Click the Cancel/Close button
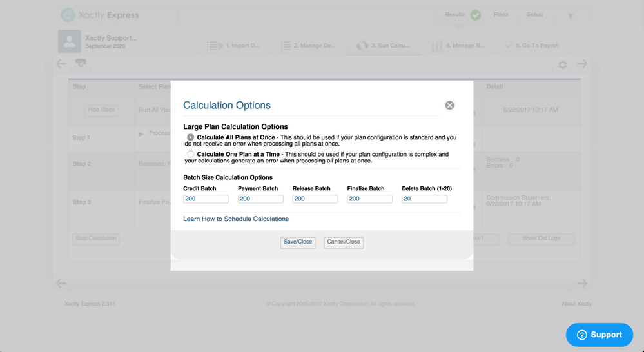This screenshot has width=644, height=352. click(344, 242)
